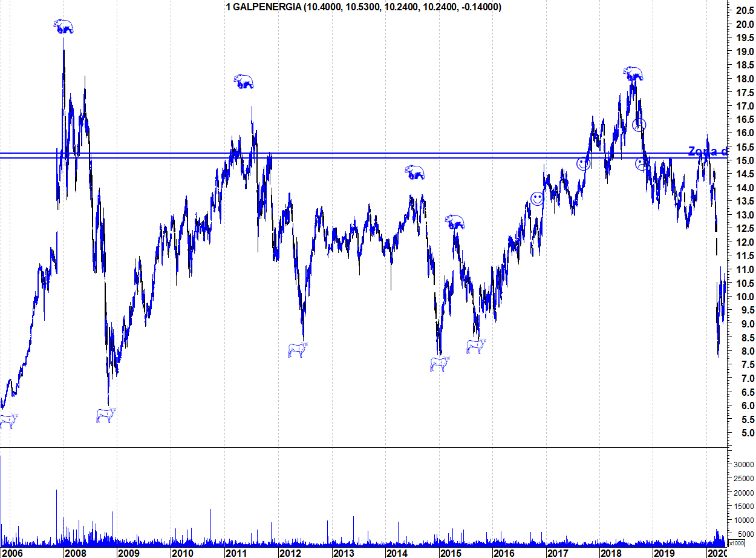Click the 2009 year label
This screenshot has width=756, height=558.
128,553
